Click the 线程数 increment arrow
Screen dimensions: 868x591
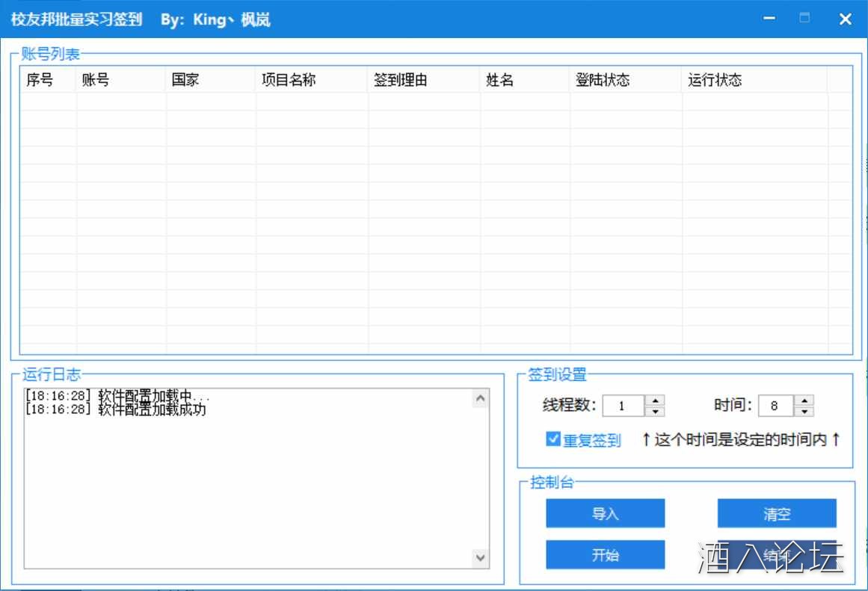pyautogui.click(x=655, y=400)
